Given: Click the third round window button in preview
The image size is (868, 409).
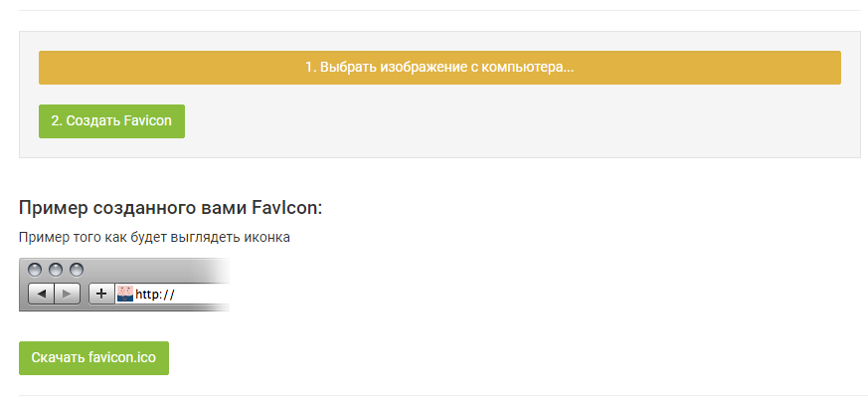Looking at the screenshot, I should [76, 270].
